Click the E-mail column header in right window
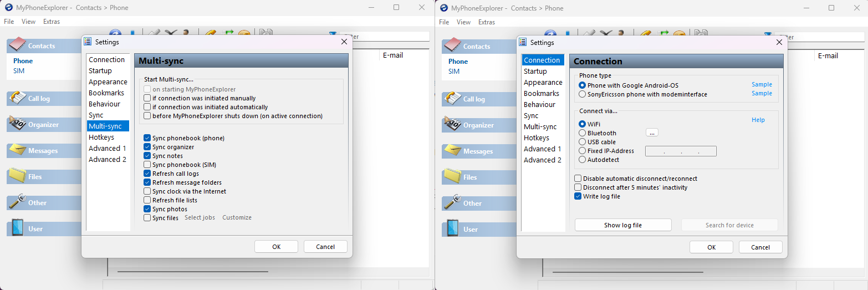This screenshot has width=868, height=290. tap(828, 56)
